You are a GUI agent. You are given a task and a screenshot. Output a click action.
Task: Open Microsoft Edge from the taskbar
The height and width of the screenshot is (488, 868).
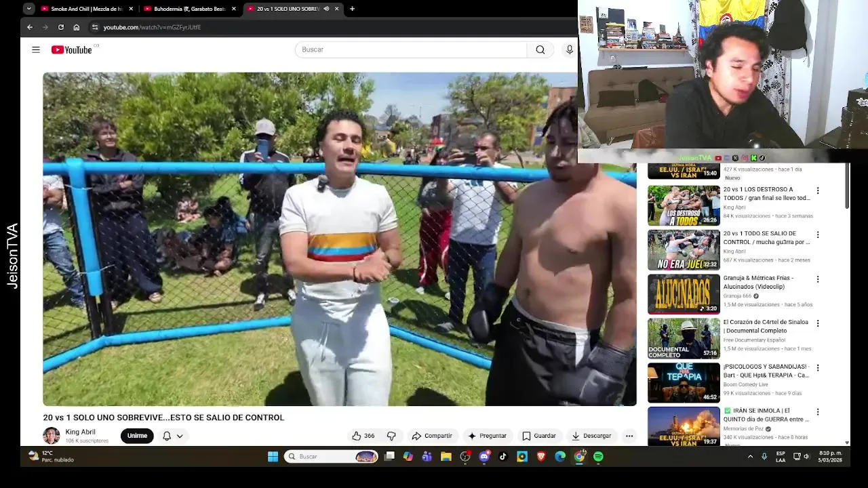(x=560, y=457)
